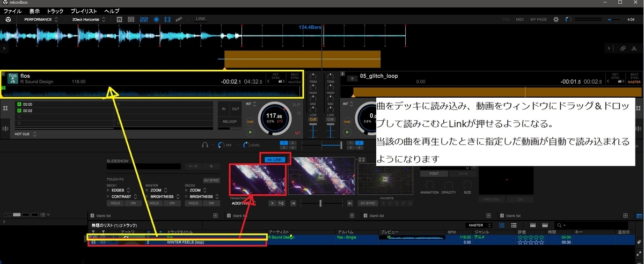Open the MIDI settings
This screenshot has height=264, width=644.
(519, 19)
